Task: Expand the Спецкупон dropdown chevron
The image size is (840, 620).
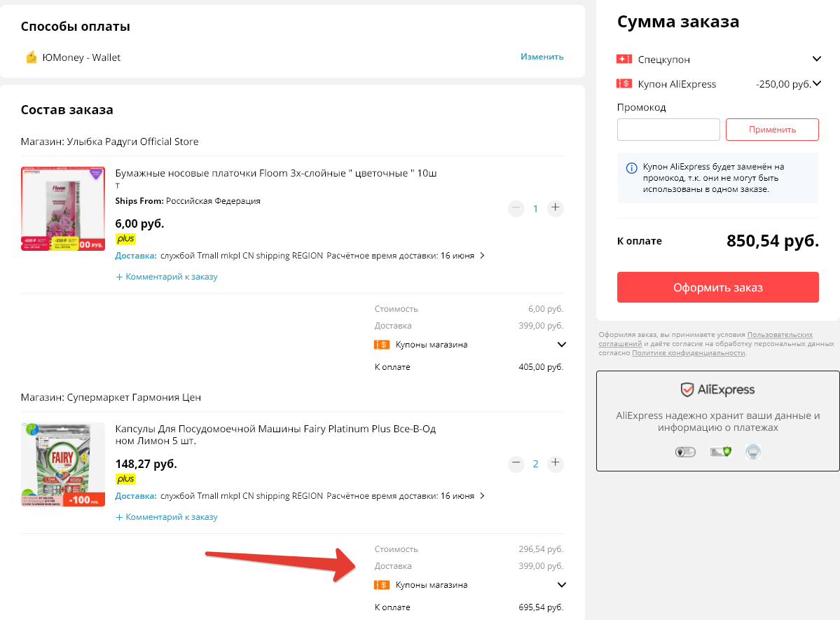Action: tap(816, 59)
